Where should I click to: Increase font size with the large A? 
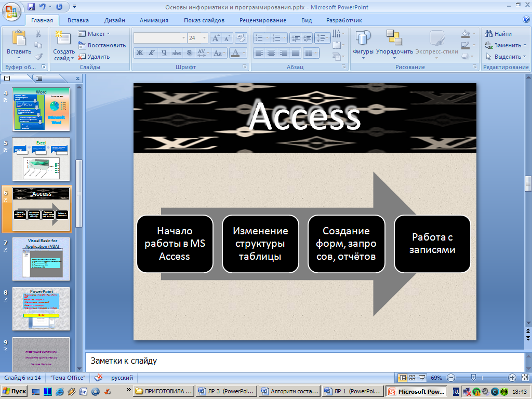(216, 38)
